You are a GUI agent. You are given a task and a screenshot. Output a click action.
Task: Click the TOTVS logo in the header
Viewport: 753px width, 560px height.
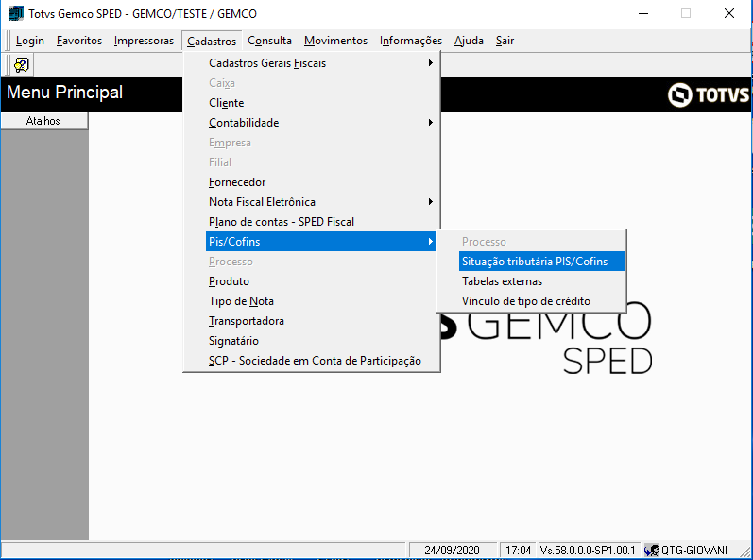coord(709,94)
